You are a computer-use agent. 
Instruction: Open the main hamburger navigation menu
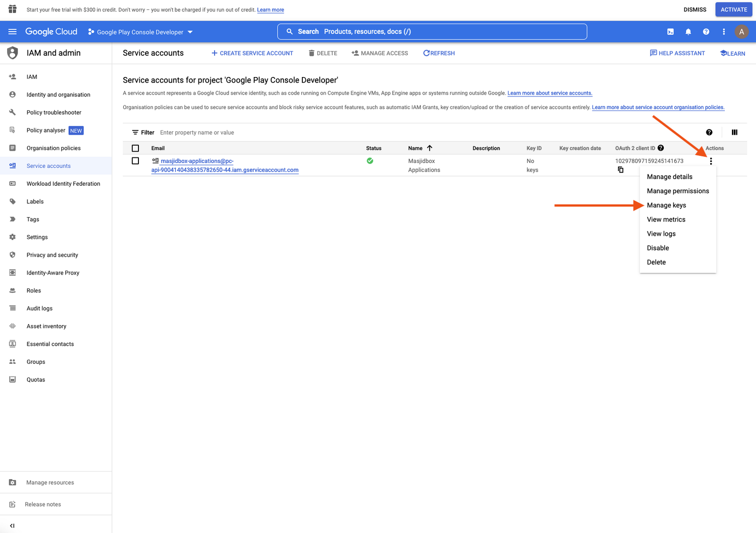point(13,32)
